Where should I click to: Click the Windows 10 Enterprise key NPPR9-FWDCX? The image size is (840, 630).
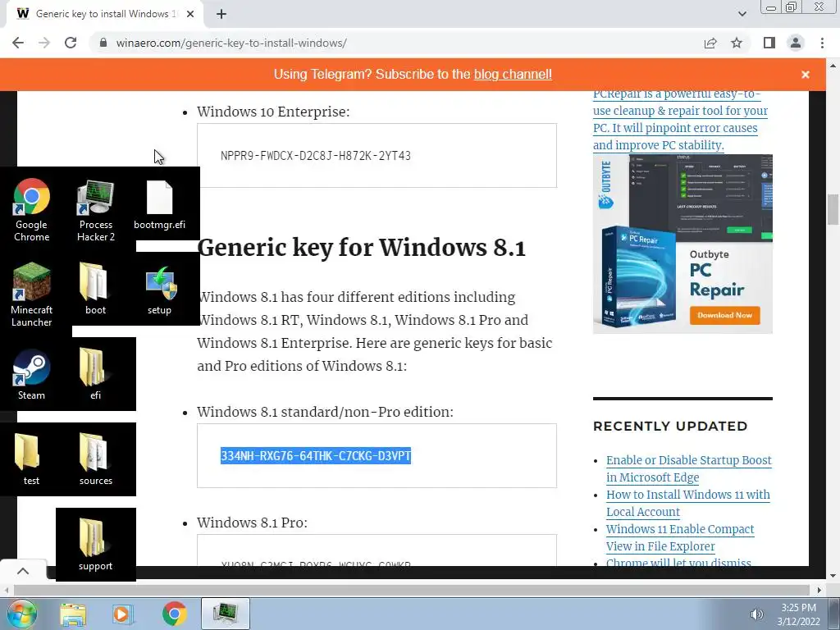(x=316, y=156)
